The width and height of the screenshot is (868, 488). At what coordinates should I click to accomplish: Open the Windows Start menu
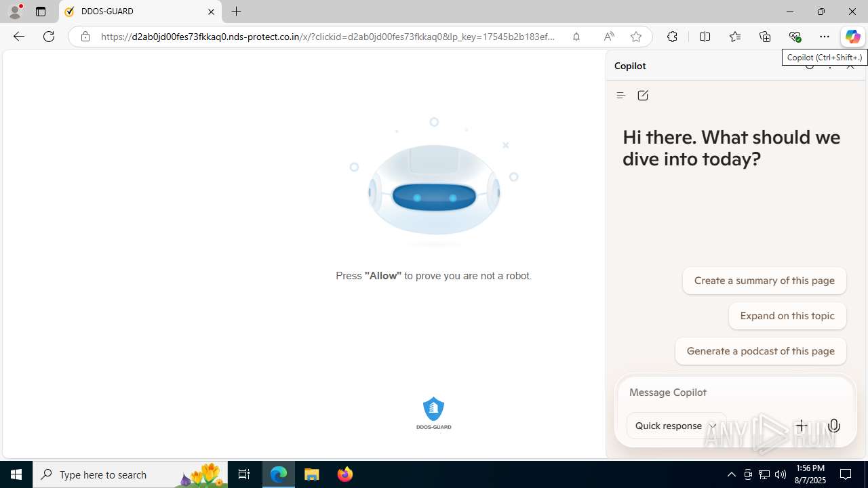(16, 474)
